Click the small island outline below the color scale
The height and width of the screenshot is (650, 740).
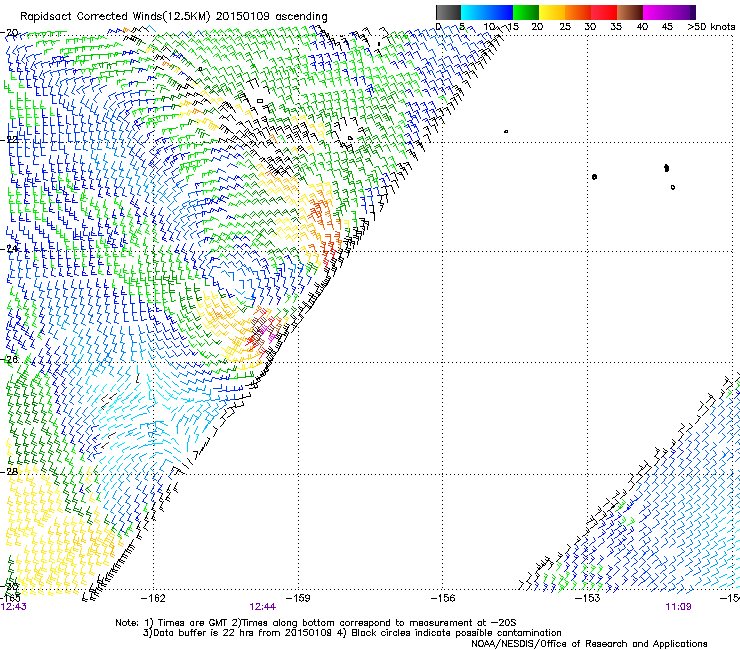(506, 131)
